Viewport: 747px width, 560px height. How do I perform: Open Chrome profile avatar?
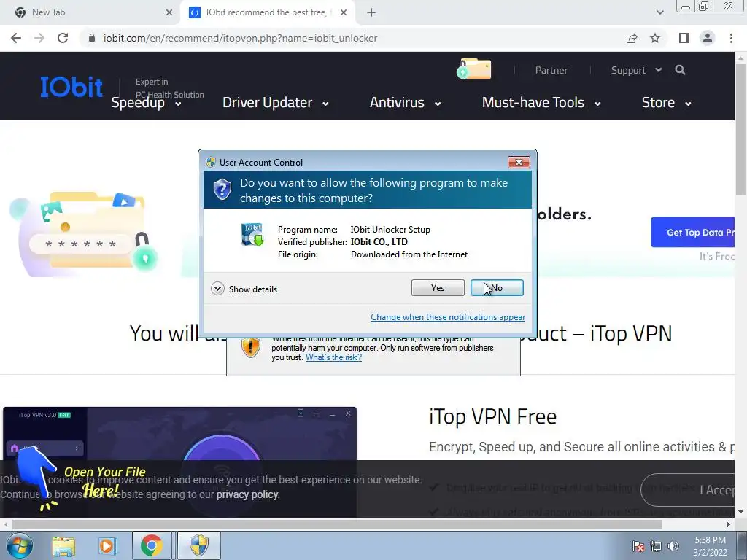tap(708, 38)
